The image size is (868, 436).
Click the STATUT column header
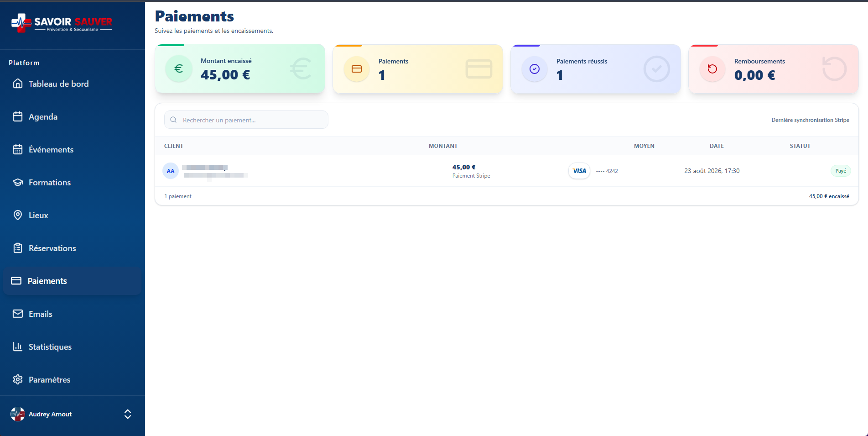800,146
